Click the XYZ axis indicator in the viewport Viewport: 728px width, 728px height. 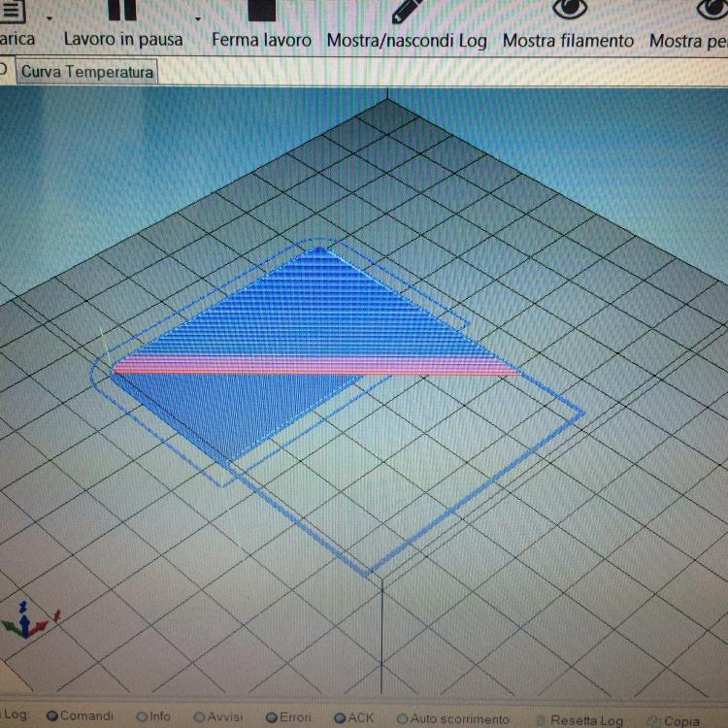[29, 623]
